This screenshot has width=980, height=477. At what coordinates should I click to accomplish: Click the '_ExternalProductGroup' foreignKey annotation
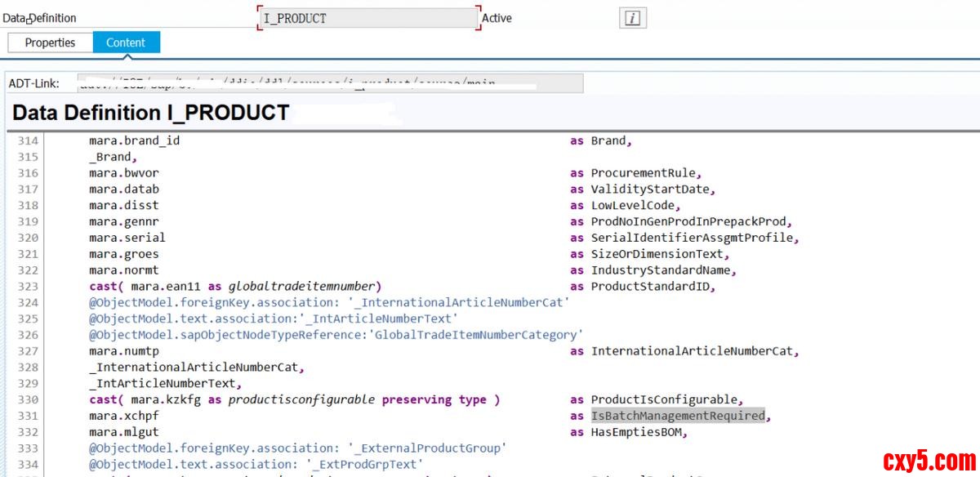423,448
